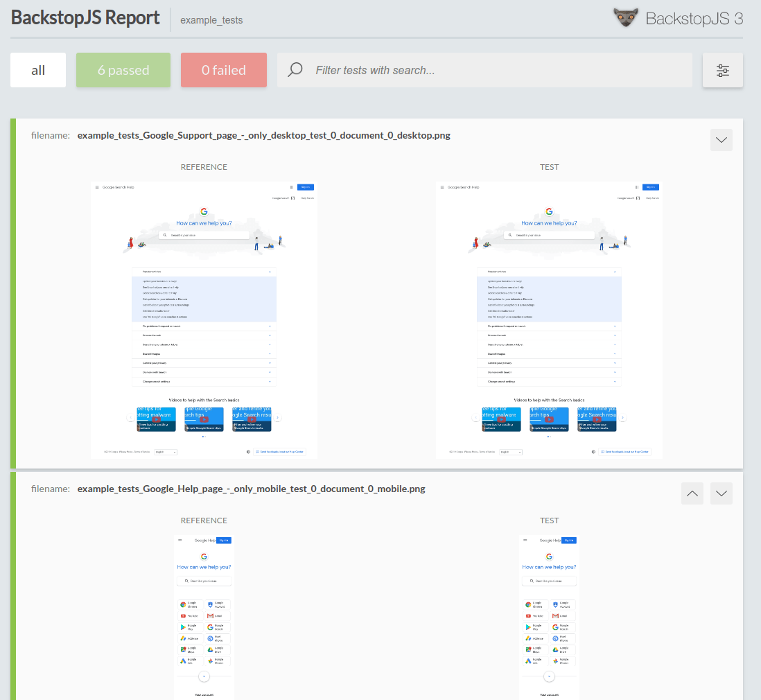Expand the mobile test details downward
Screen dimensions: 761x700
coord(721,493)
